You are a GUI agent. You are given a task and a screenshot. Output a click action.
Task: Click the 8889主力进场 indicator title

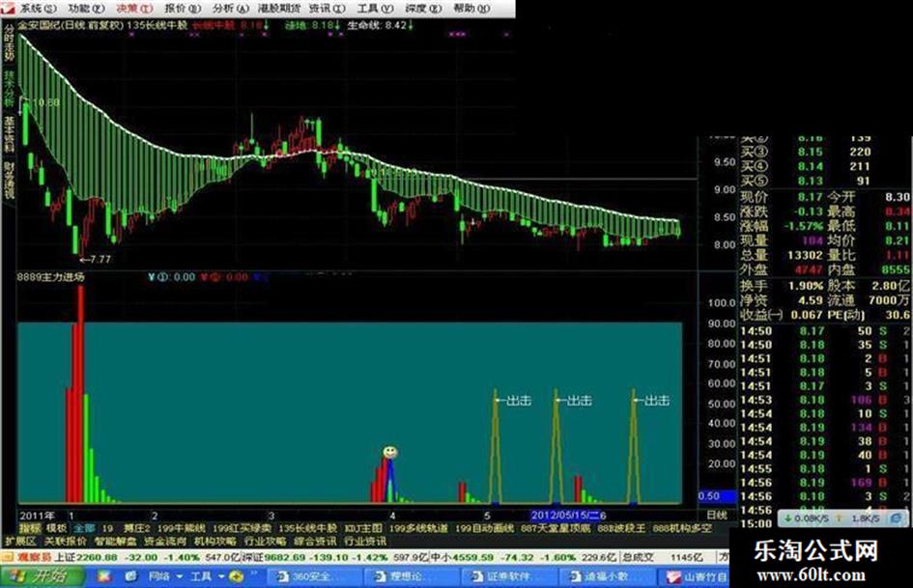point(50,277)
